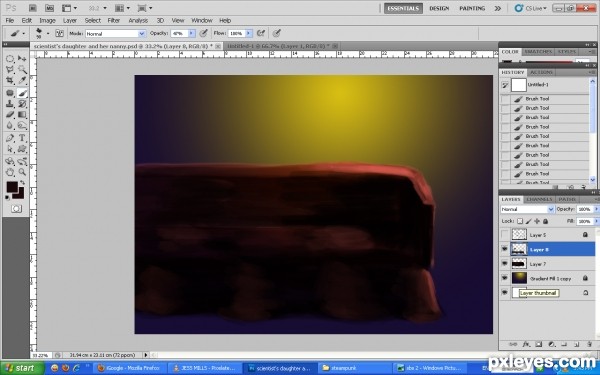Image resolution: width=600 pixels, height=375 pixels.
Task: Select the Eraser tool
Action: click(10, 114)
